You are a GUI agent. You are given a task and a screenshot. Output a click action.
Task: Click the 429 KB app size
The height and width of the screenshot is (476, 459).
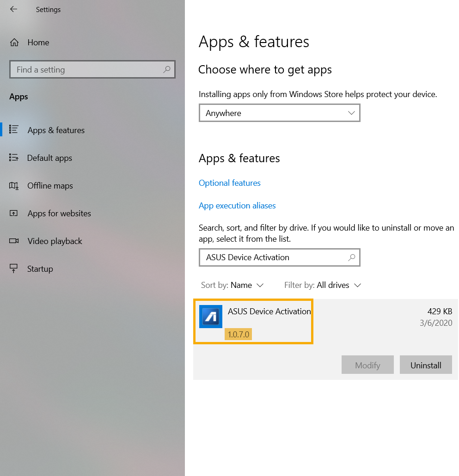pos(440,311)
